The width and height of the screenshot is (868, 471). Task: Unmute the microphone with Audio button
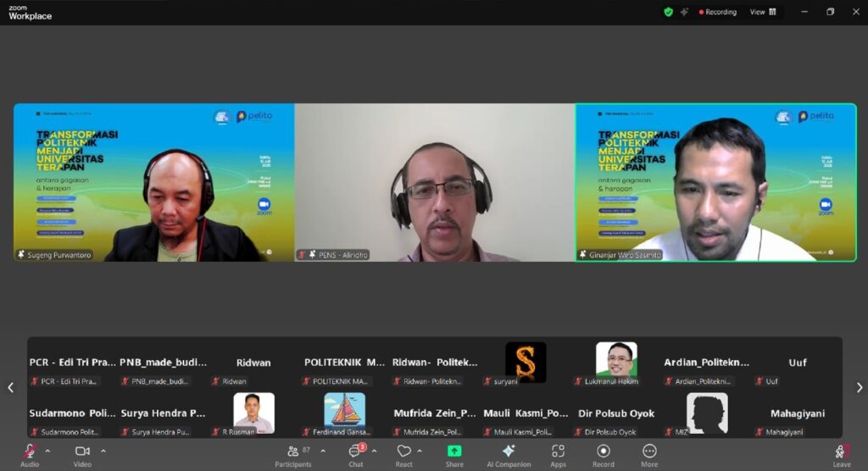pyautogui.click(x=30, y=453)
